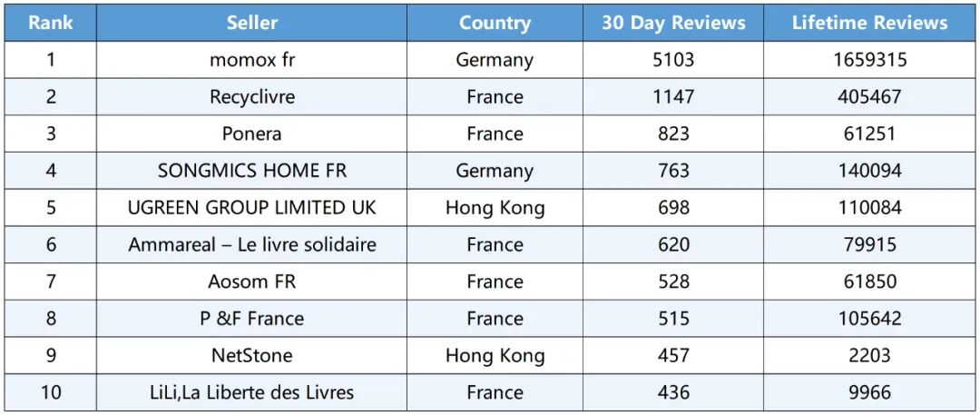Viewport: 980px width, 415px height.
Task: Select the SONGMICS HOME FR cell
Action: (x=252, y=171)
